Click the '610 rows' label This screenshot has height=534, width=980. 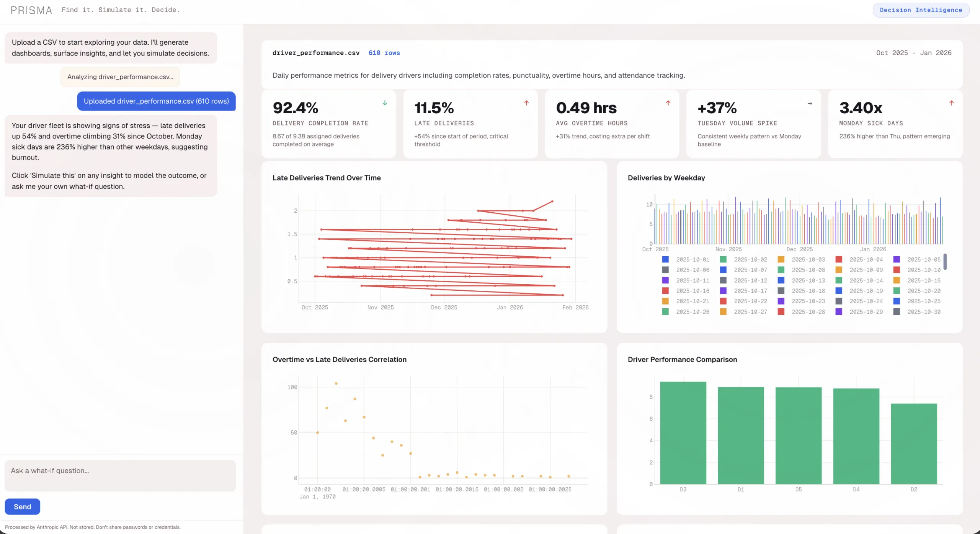pos(384,53)
